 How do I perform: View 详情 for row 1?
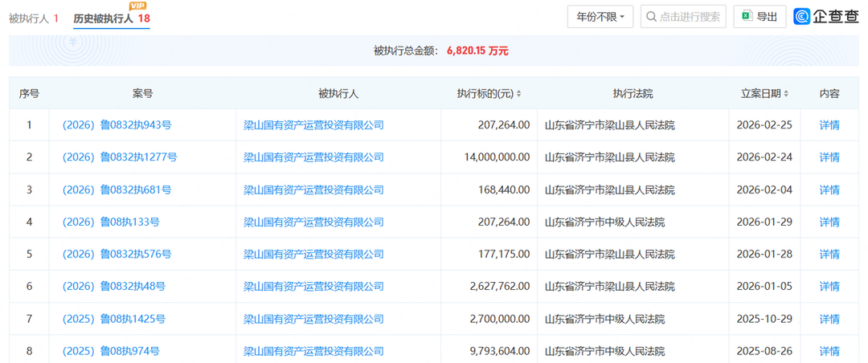(829, 125)
